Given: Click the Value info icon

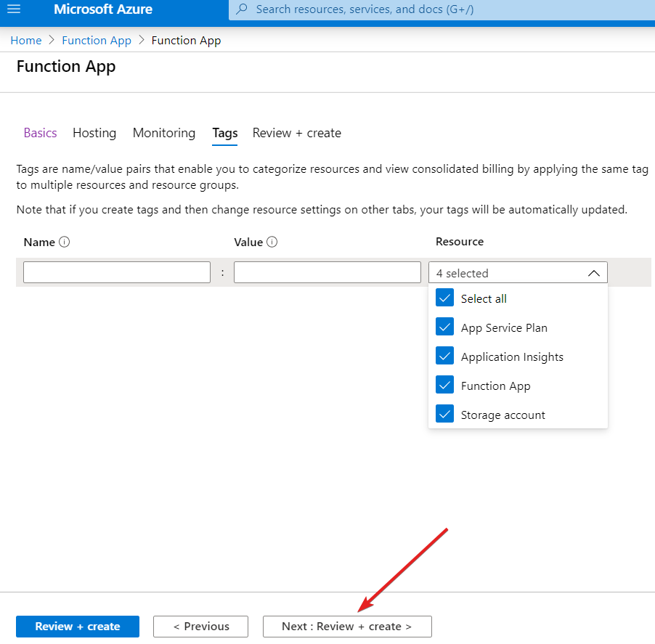Looking at the screenshot, I should click(x=272, y=242).
